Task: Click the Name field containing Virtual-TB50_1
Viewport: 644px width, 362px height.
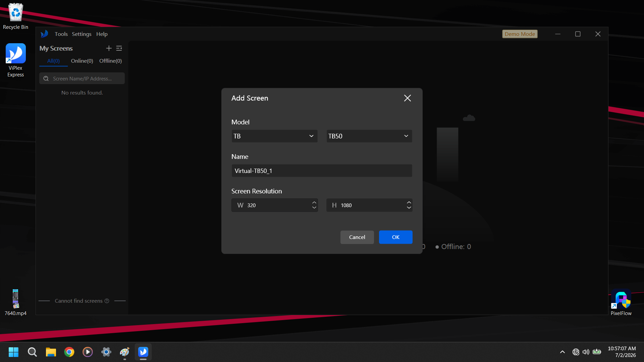Action: pyautogui.click(x=322, y=171)
